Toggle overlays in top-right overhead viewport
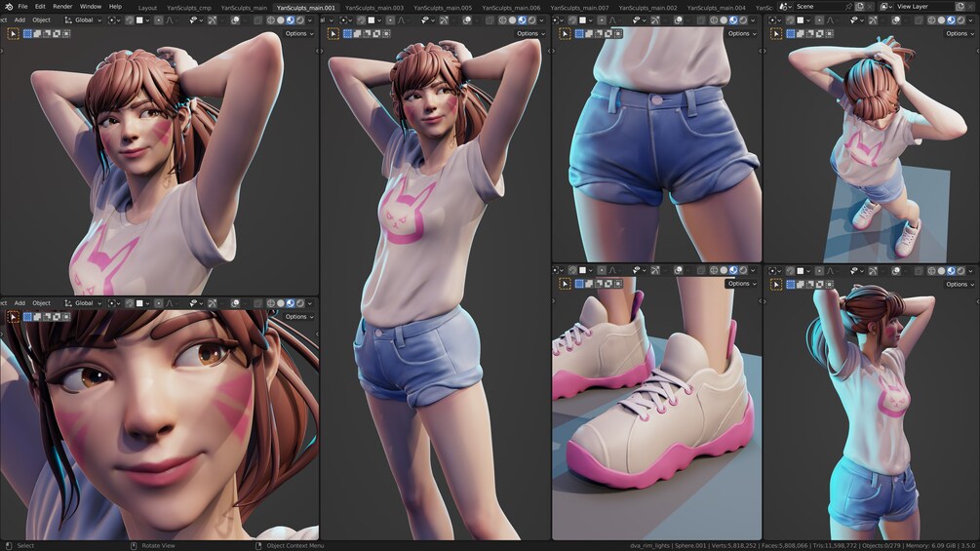 [x=895, y=20]
